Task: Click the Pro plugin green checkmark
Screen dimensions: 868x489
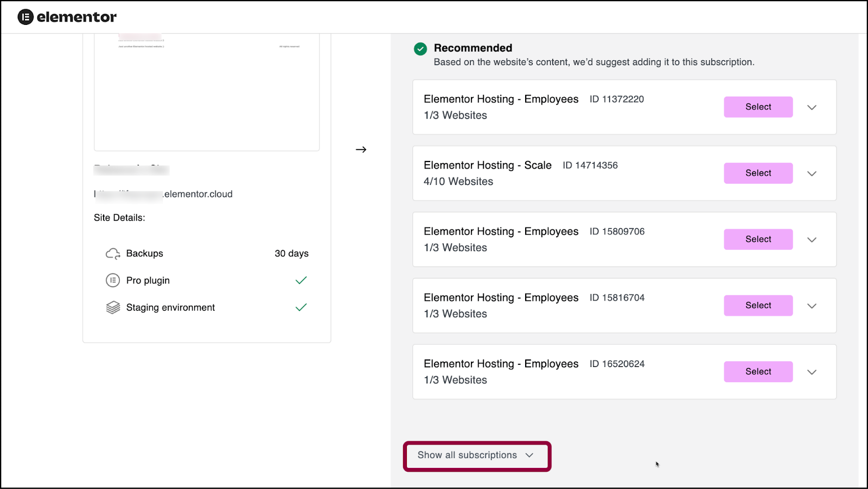Action: (301, 280)
